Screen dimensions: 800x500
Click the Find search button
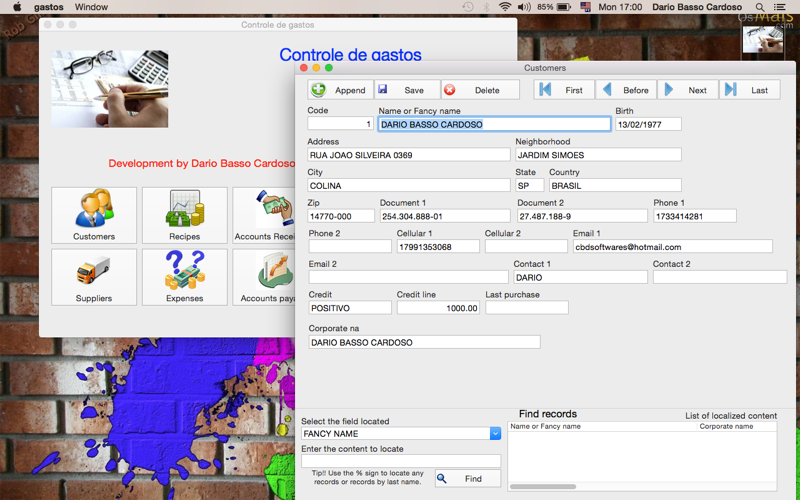click(x=468, y=479)
